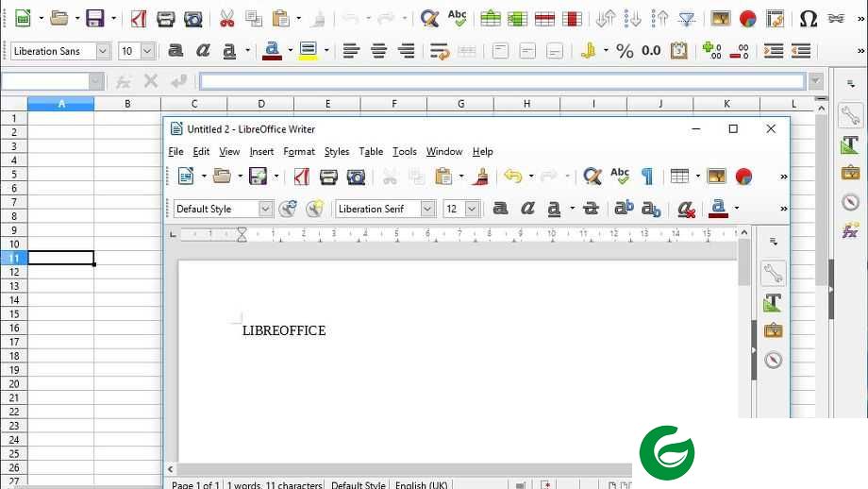Click Add Decimal Place icon in Calc
The image size is (868, 489).
point(712,51)
